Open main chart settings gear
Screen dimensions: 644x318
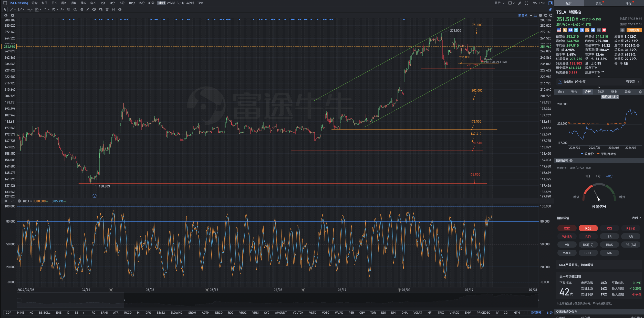click(x=6, y=15)
